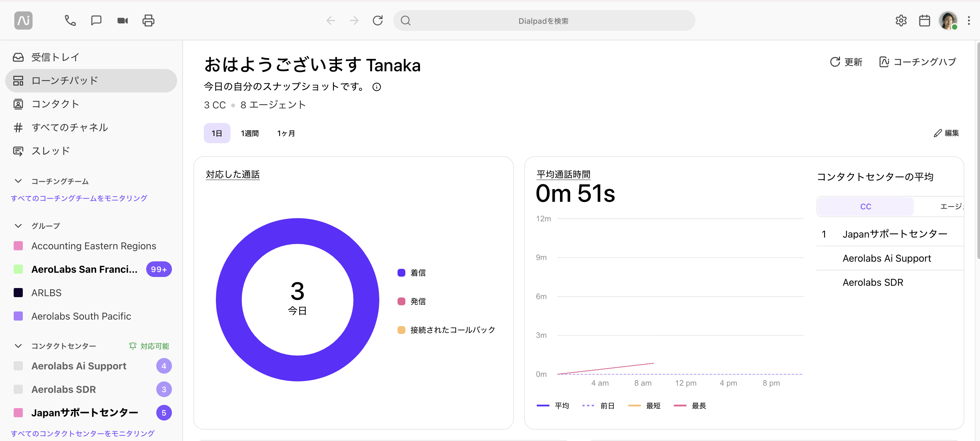Open the fax printer icon
The width and height of the screenshot is (980, 441).
[x=148, y=21]
